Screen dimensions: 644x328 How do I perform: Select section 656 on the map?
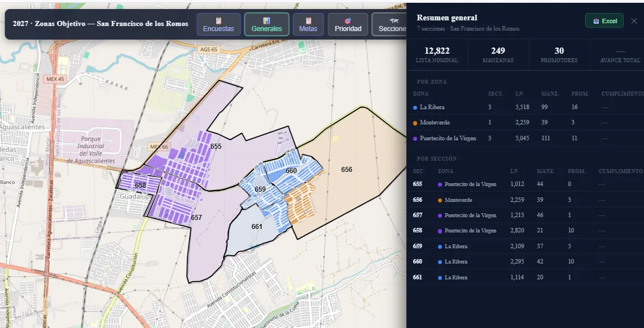pos(347,169)
